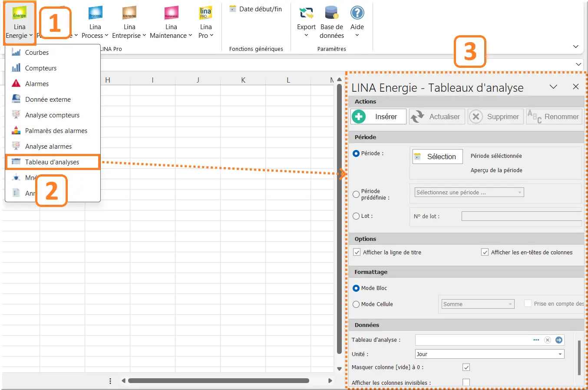Click the three-dot handle beside horizontal scrollbar
Image resolution: width=588 pixels, height=390 pixels.
tap(110, 381)
